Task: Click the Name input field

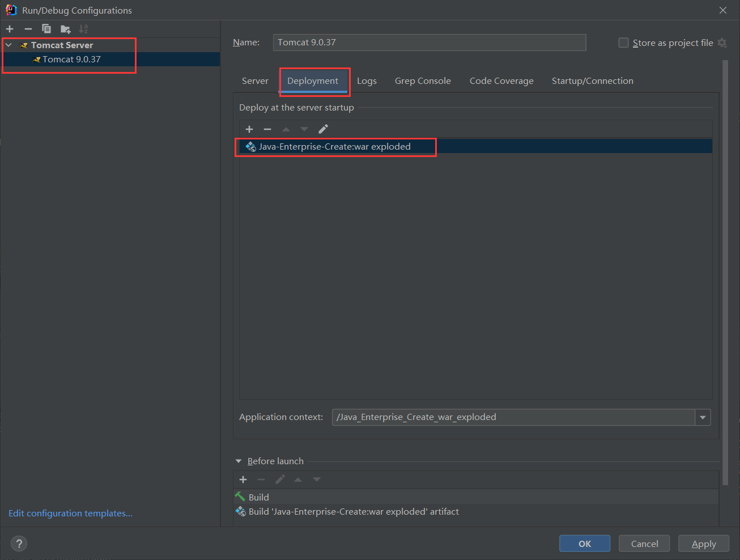Action: 429,43
